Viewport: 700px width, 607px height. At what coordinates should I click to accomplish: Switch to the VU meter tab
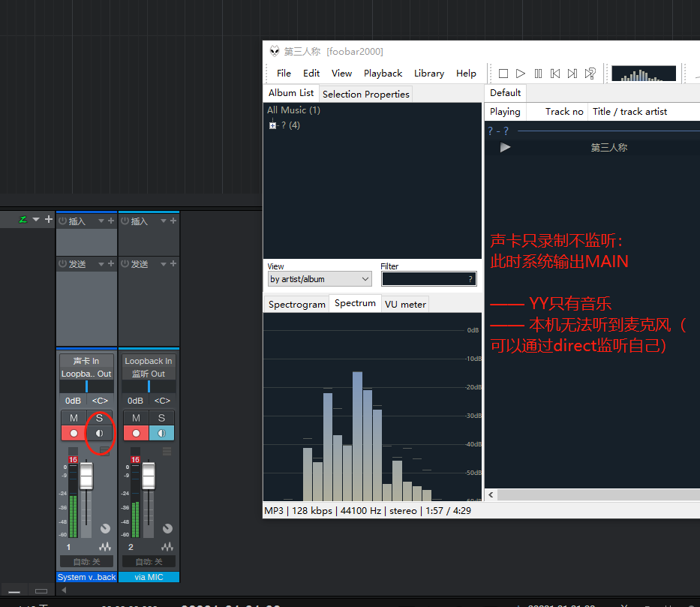405,304
